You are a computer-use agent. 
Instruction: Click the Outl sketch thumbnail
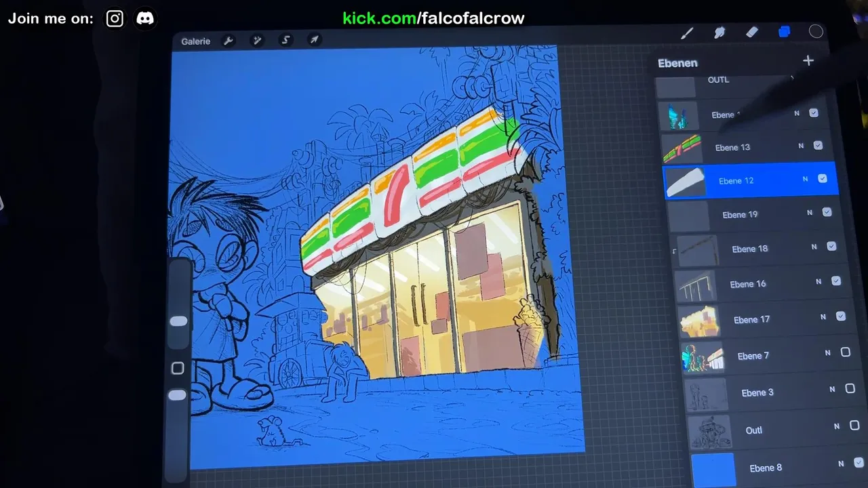pos(710,432)
